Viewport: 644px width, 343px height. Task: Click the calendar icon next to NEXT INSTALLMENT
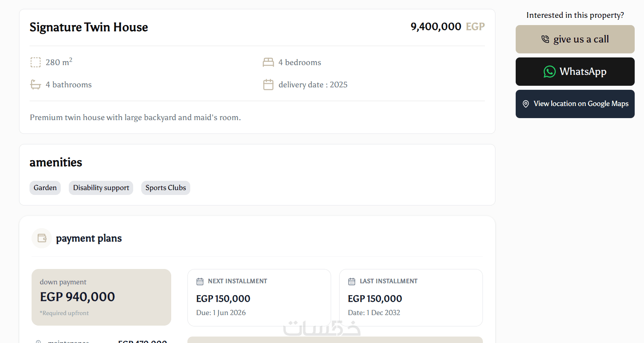(200, 282)
